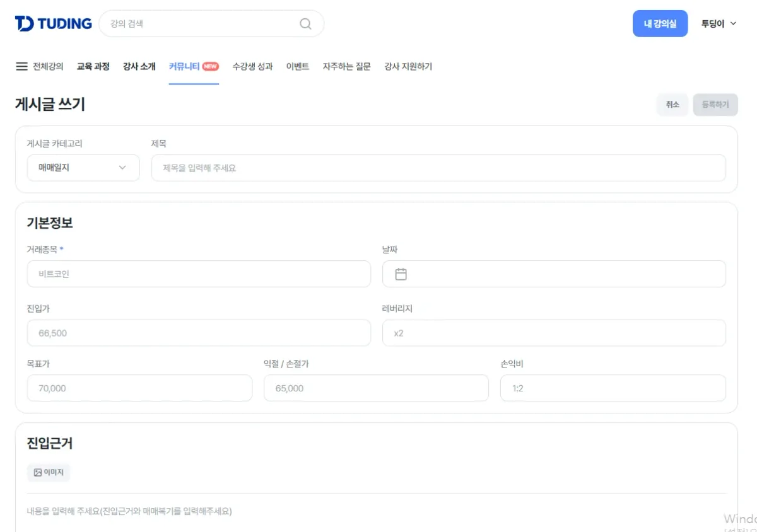This screenshot has width=757, height=532.
Task: Open the 커뮤니티 tab
Action: click(184, 66)
